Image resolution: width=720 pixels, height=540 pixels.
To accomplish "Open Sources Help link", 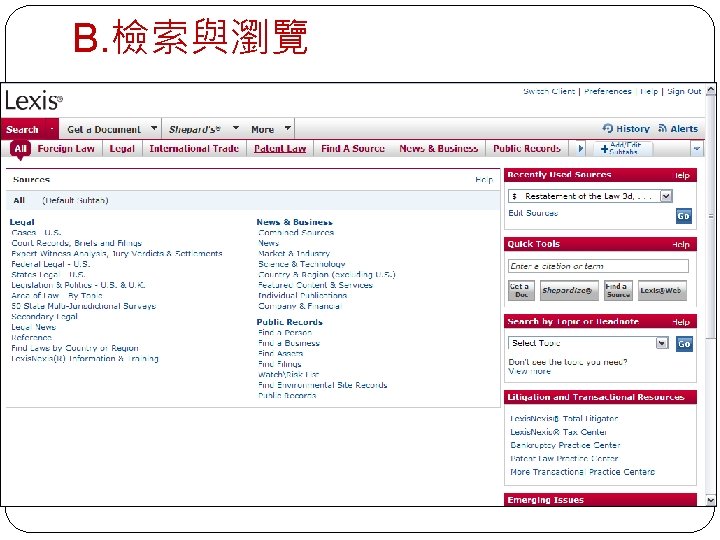I will (x=484, y=180).
